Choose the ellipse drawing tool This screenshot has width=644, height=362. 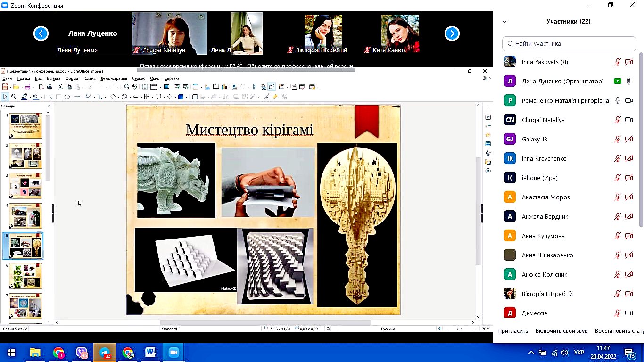[67, 97]
